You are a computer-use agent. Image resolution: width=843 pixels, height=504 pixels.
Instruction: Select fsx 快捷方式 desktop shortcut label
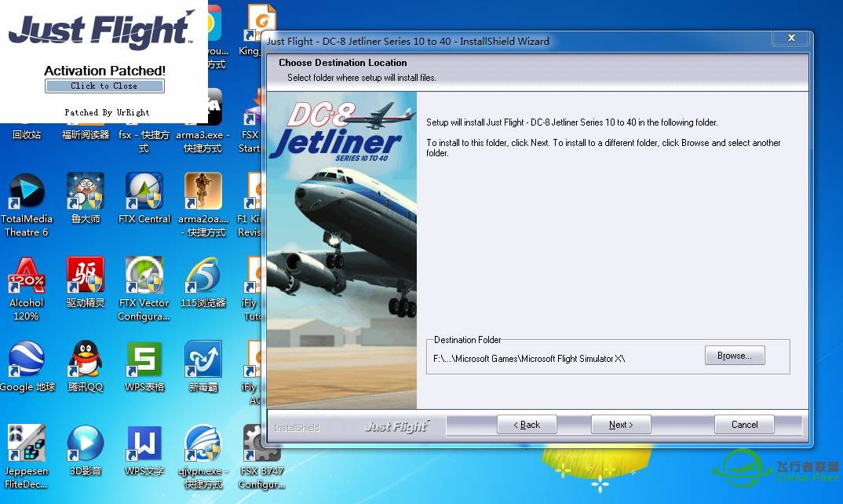(144, 141)
